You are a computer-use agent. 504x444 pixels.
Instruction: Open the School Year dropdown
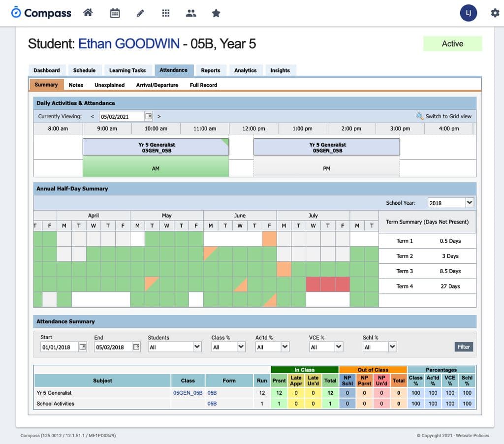click(450, 202)
